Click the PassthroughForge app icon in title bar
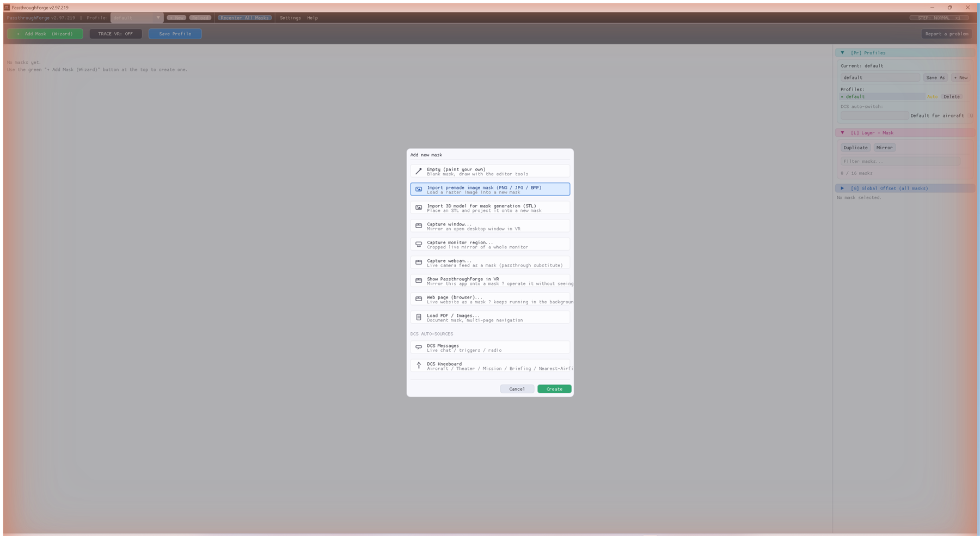The width and height of the screenshot is (980, 536). (x=7, y=8)
